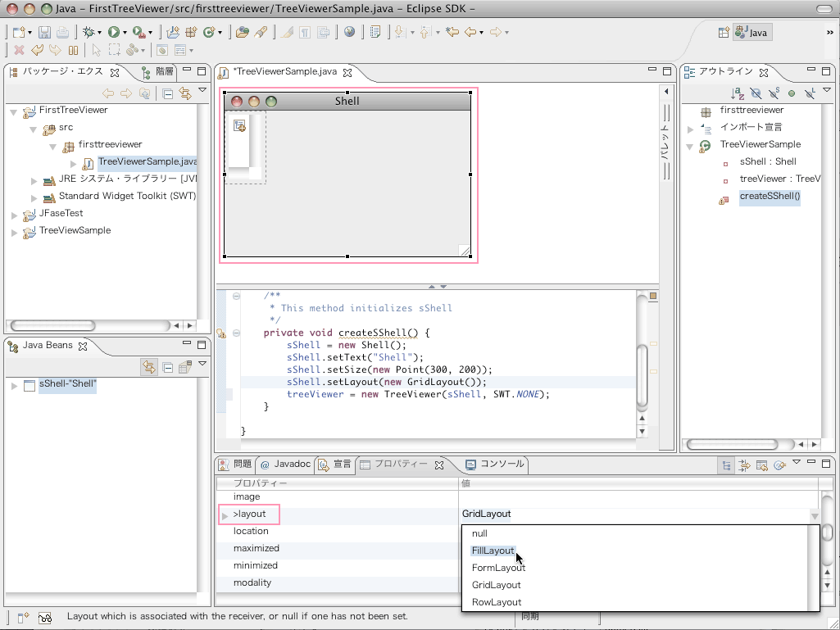Click the maximized property row
Viewport: 840px width, 630px height.
pyautogui.click(x=338, y=548)
